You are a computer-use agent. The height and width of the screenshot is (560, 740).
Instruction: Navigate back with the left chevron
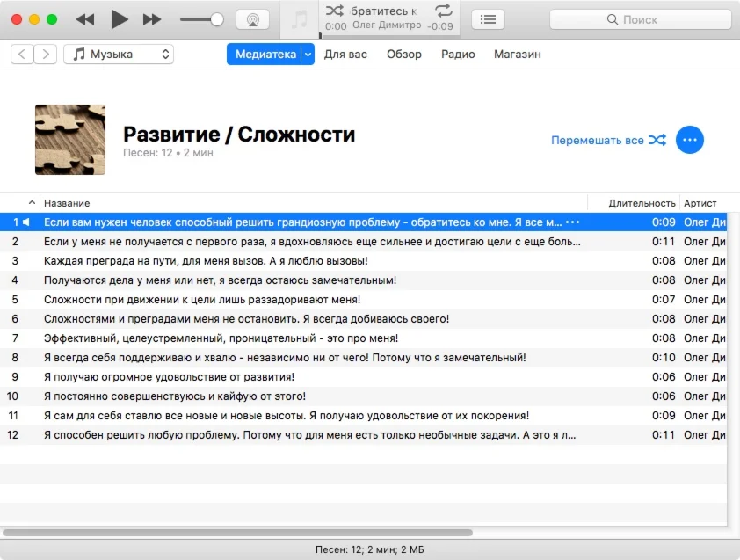tap(22, 55)
